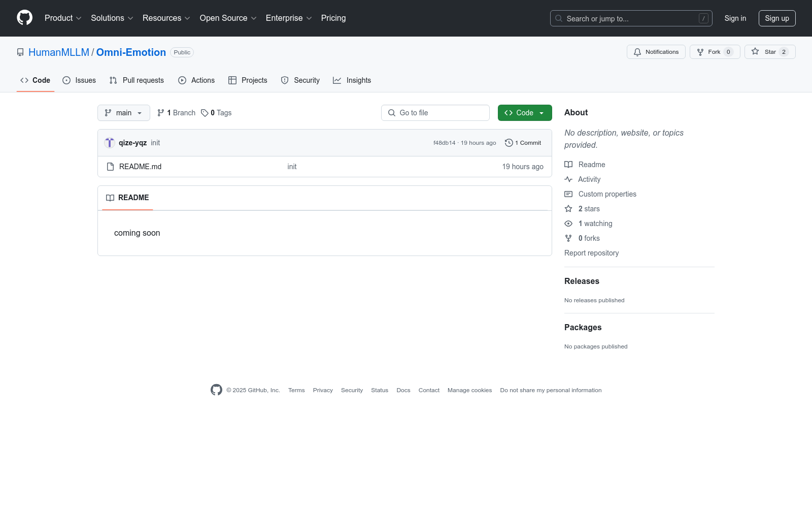Click the footer GitHub logo icon

pyautogui.click(x=216, y=390)
